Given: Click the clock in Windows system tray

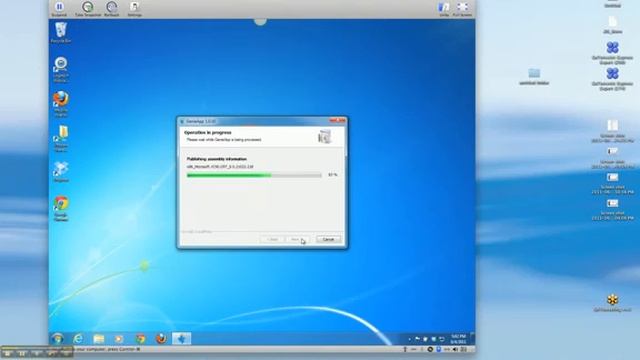Looking at the screenshot, I should point(458,339).
